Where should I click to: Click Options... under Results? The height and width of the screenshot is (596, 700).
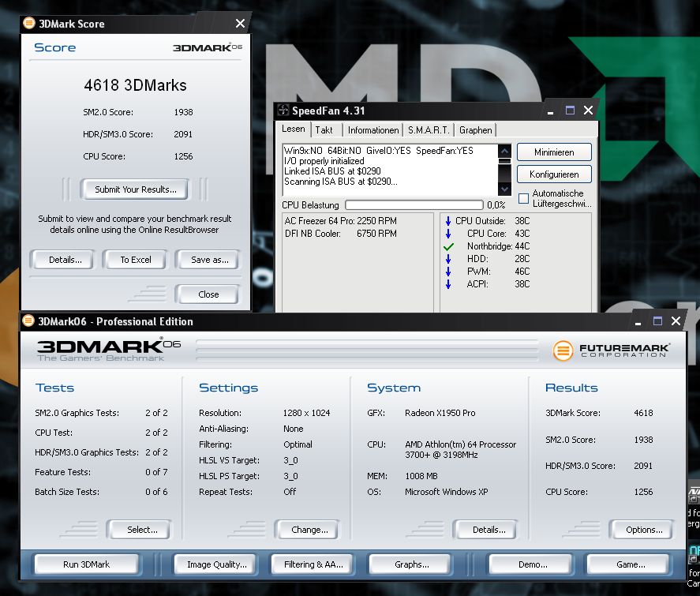pos(642,530)
